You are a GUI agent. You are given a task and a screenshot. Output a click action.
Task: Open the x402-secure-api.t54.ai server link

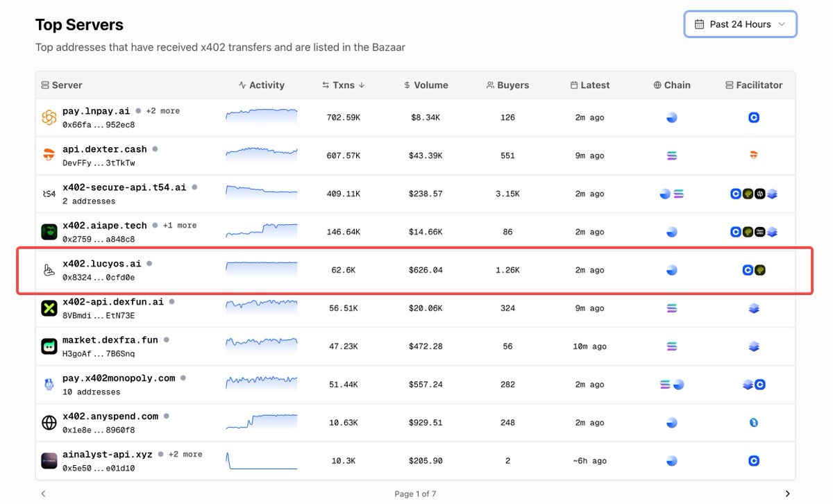[124, 187]
